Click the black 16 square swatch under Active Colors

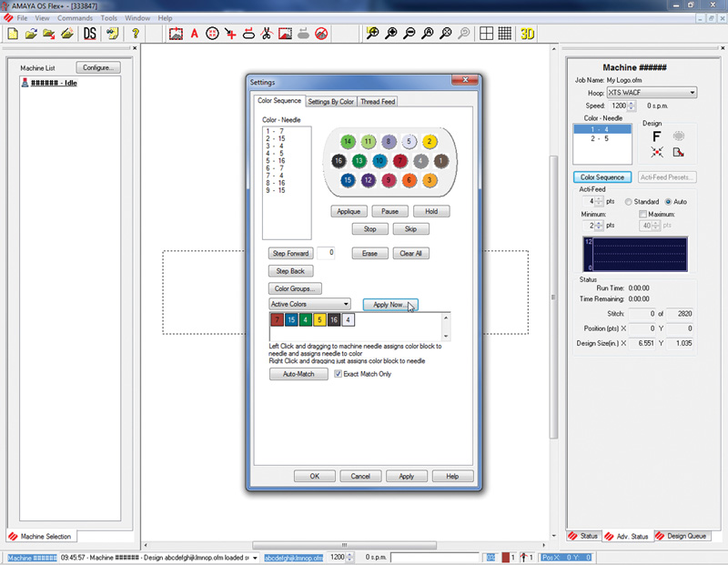coord(334,319)
